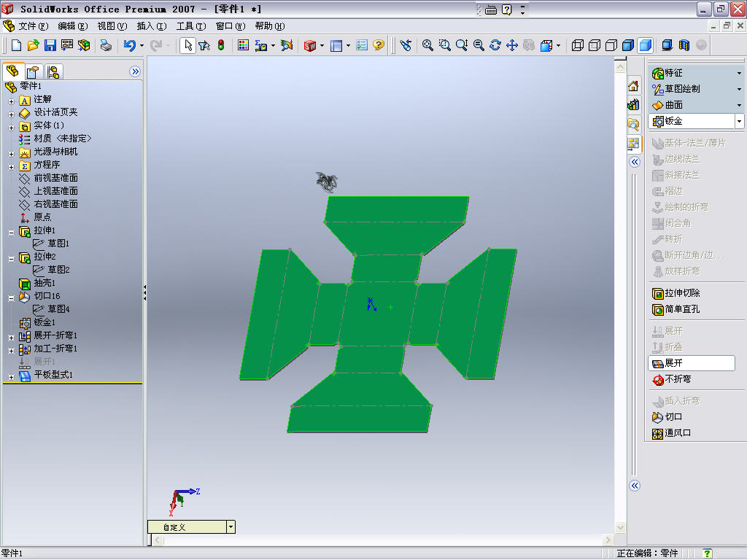This screenshot has height=560, width=747.
Task: Open the 插入(I) menu
Action: [x=152, y=26]
